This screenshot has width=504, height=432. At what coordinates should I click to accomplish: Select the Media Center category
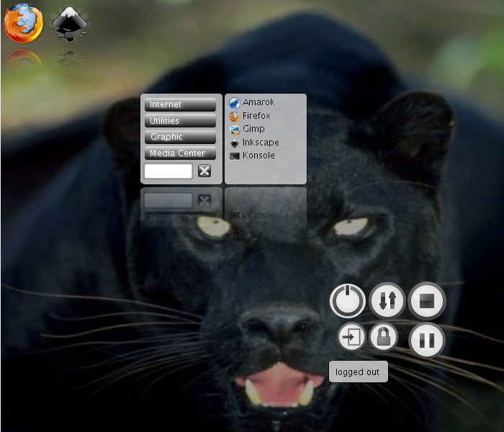coord(180,153)
